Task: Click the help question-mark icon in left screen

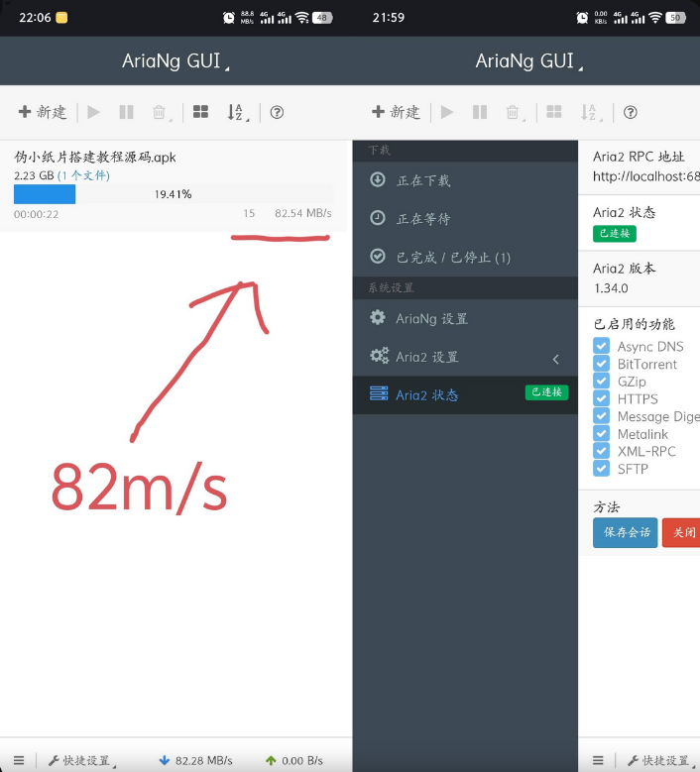Action: pos(277,112)
